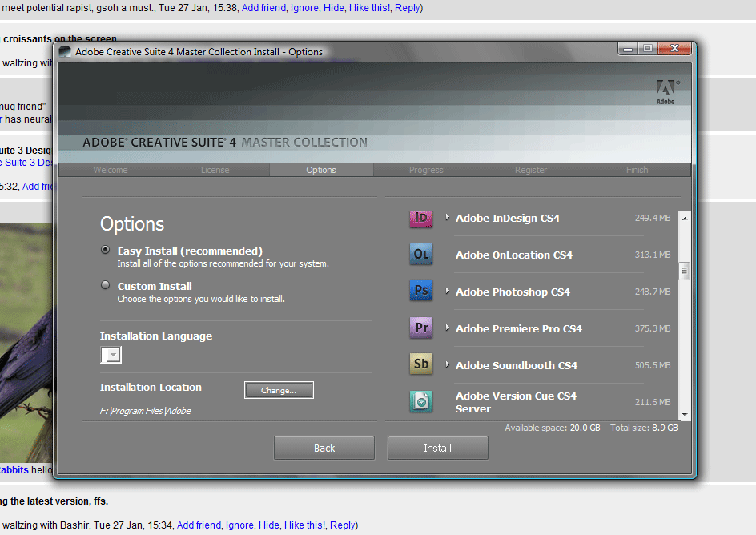The width and height of the screenshot is (756, 535).
Task: Click the Adobe InDesign CS4 icon
Action: point(421,219)
